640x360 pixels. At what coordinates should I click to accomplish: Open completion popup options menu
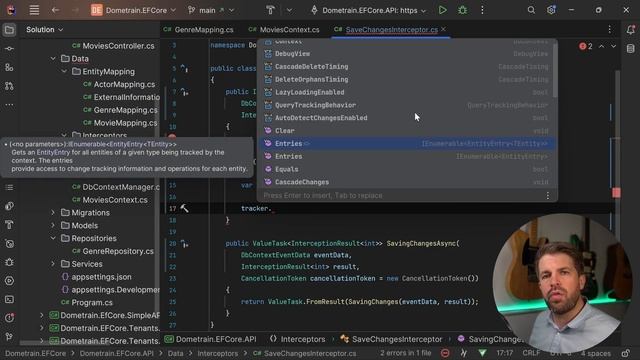(x=548, y=196)
